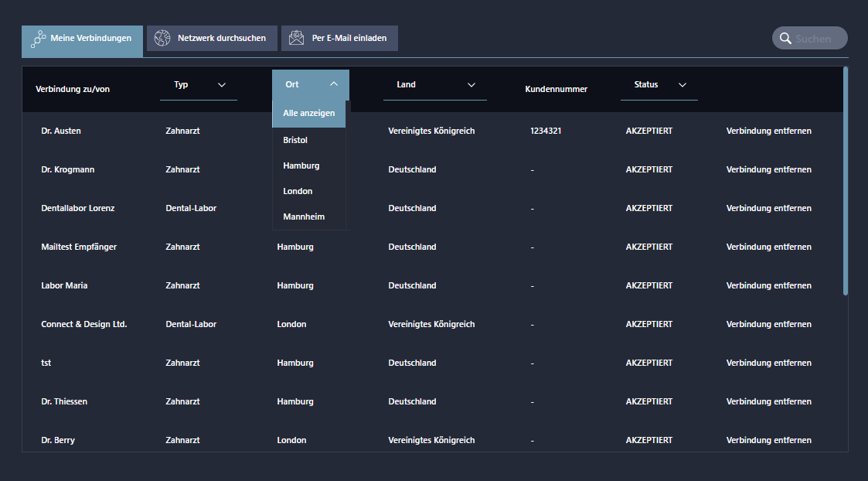Pick Hamburg in the Ort dropdown
The width and height of the screenshot is (868, 481).
click(301, 165)
